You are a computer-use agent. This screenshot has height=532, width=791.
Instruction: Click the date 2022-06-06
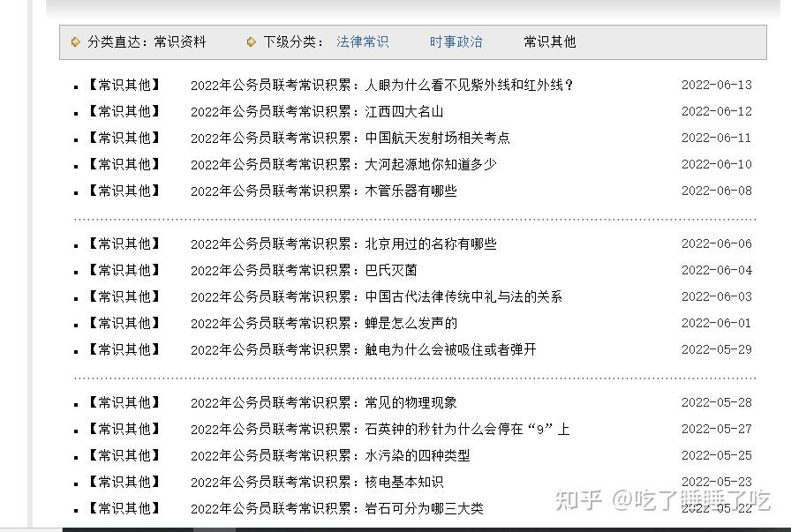(716, 244)
